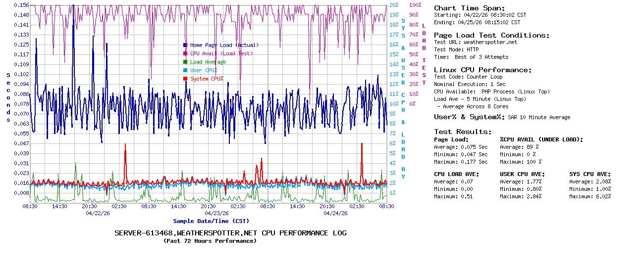Screen dimensions: 644x272
Task: Click the %CPU AVAIL (UNDER LOAD) header
Action: (541, 139)
